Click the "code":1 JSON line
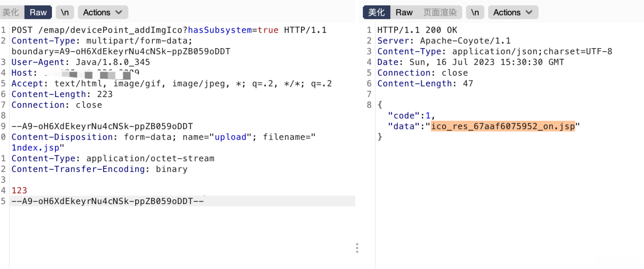This screenshot has width=644, height=269. [412, 116]
